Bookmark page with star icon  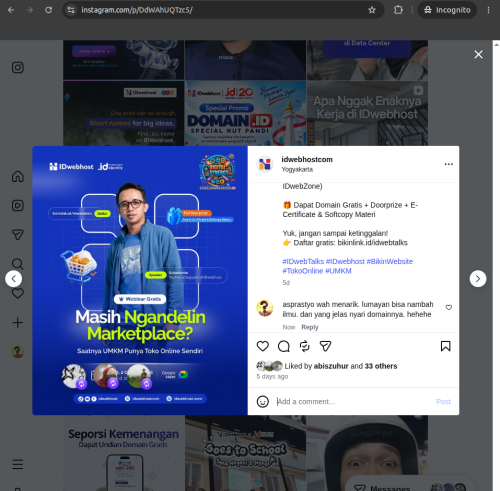coord(372,10)
